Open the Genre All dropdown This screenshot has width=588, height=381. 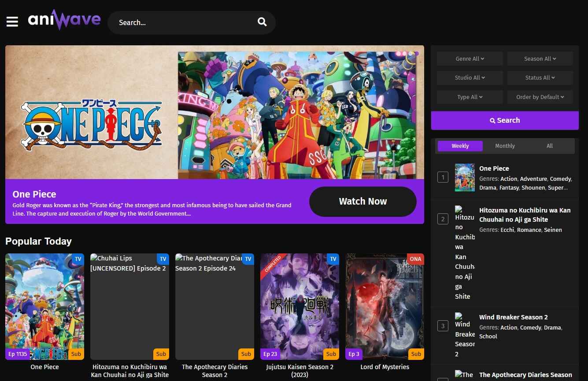(470, 59)
